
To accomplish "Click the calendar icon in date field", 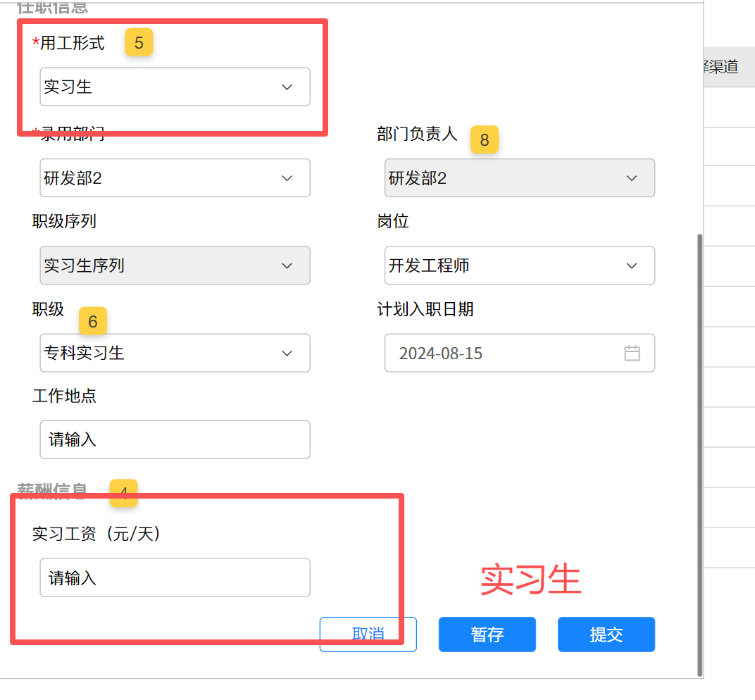I will pos(632,353).
